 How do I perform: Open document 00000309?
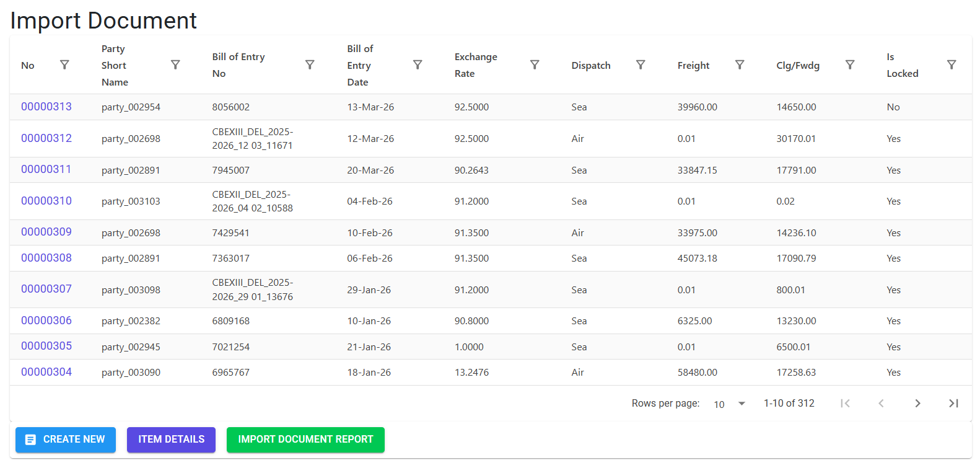pyautogui.click(x=46, y=232)
